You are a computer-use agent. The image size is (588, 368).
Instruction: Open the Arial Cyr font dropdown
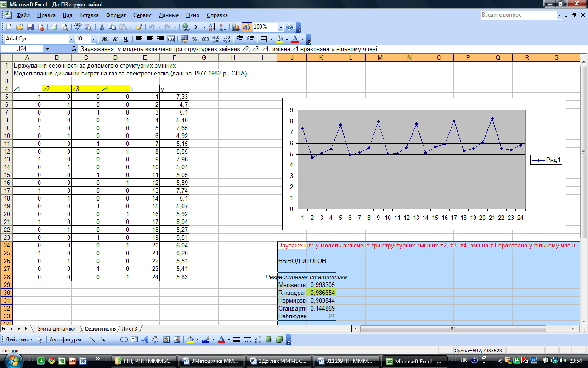point(71,39)
